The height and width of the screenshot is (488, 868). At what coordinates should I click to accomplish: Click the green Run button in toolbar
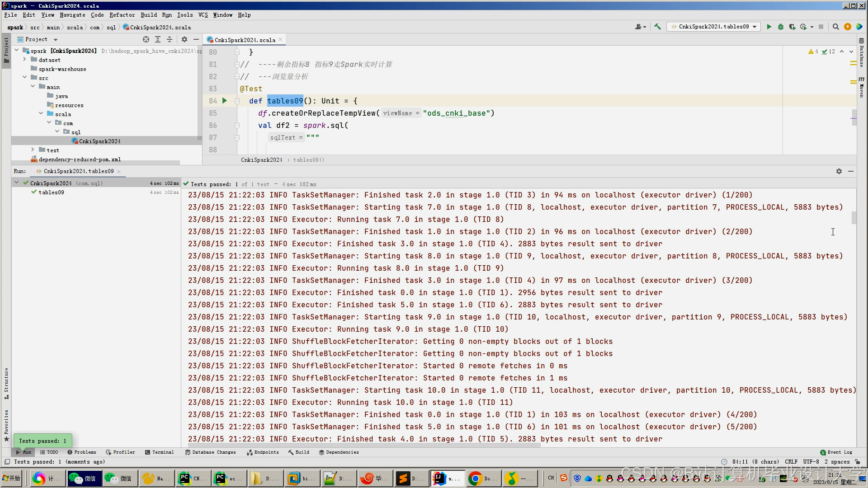pos(769,27)
